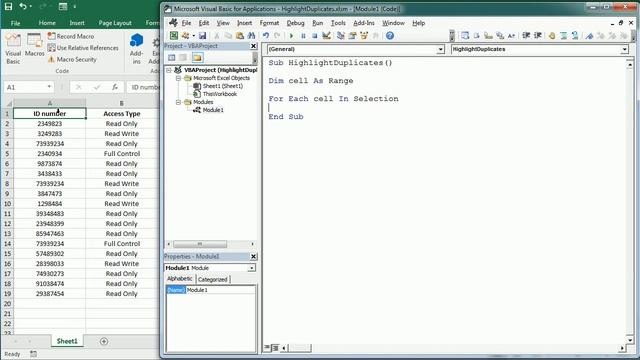
Task: Open the dropdown arrow beside Insert UserForm
Action: click(x=193, y=36)
